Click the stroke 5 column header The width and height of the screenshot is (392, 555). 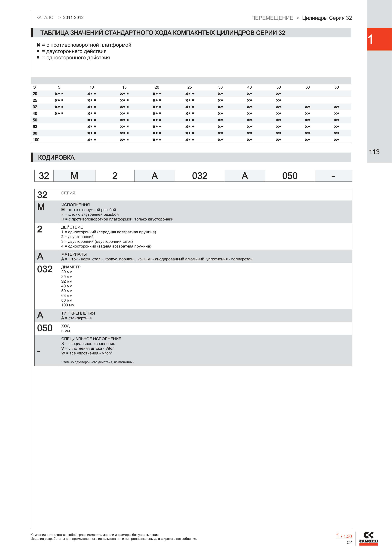59,87
